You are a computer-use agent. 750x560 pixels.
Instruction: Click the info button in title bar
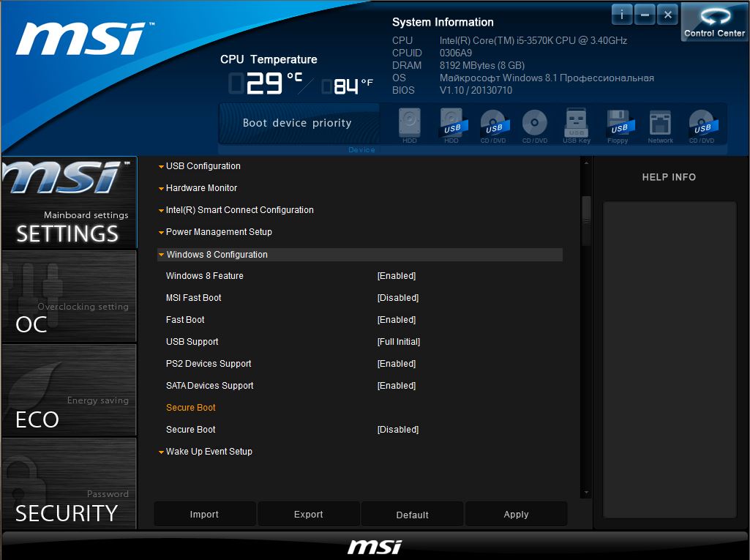pyautogui.click(x=622, y=14)
